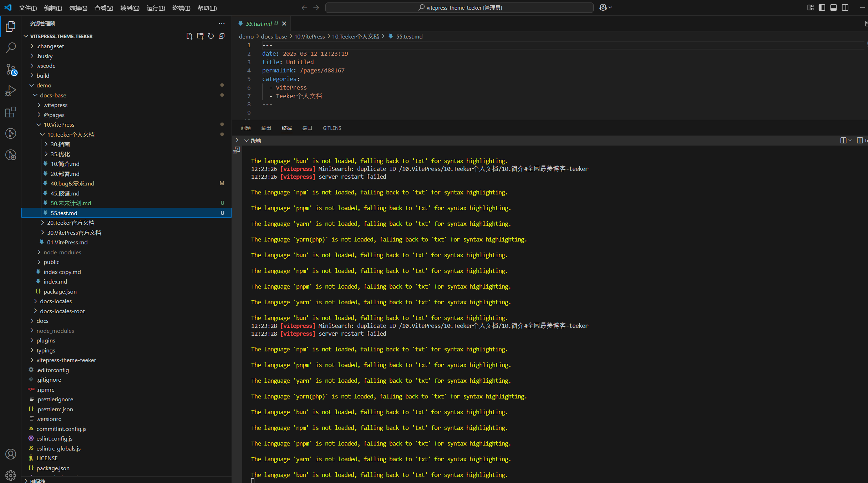Click the New Folder icon in explorer header

click(x=200, y=36)
